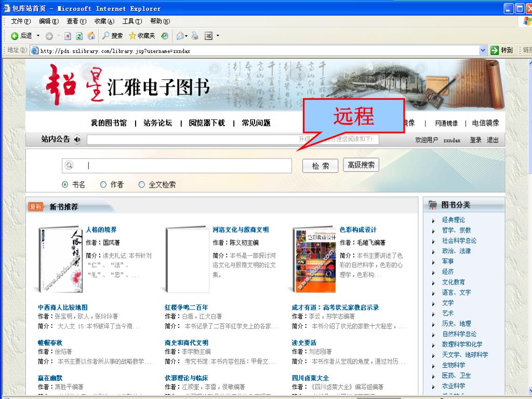Click the speaker icon beside 站内公告
Image resolution: width=532 pixels, height=399 pixels.
[77, 139]
